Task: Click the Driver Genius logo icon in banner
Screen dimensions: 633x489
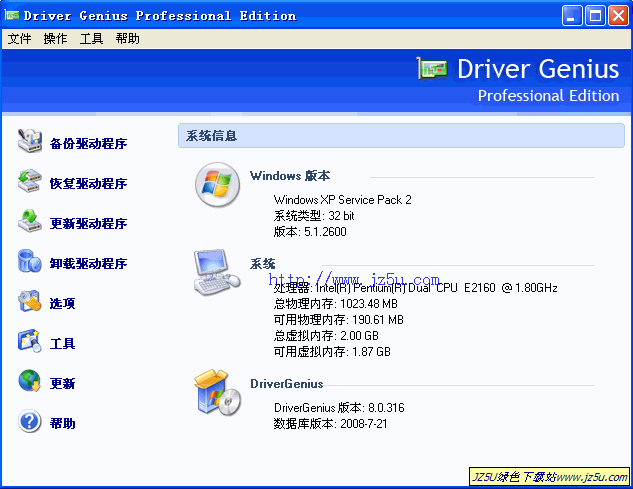Action: [x=432, y=69]
